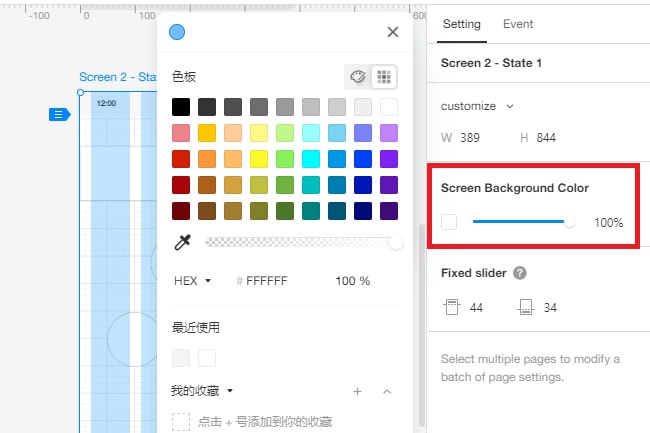This screenshot has width=650, height=433.
Task: Click the top fixed slider value 44
Action: [476, 307]
